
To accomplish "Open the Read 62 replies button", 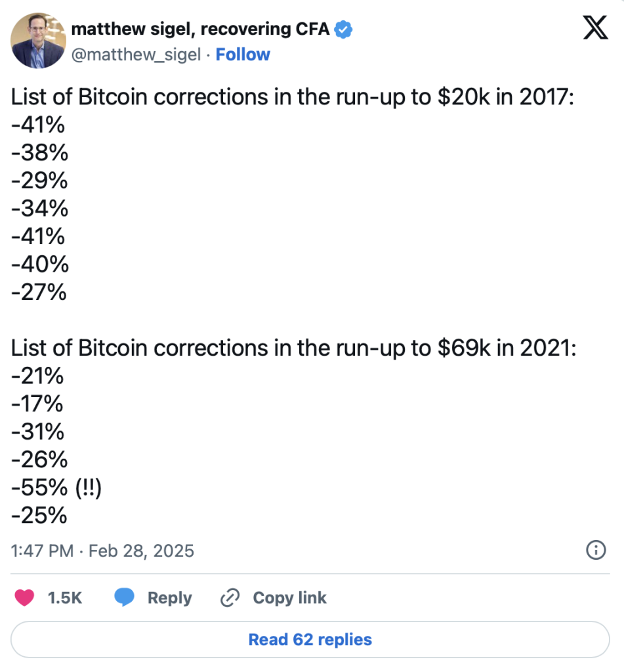I will (x=310, y=639).
